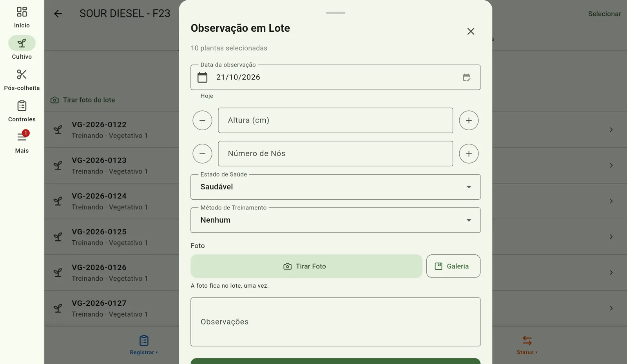Go back with the arrow icon
The width and height of the screenshot is (627, 364).
point(58,14)
